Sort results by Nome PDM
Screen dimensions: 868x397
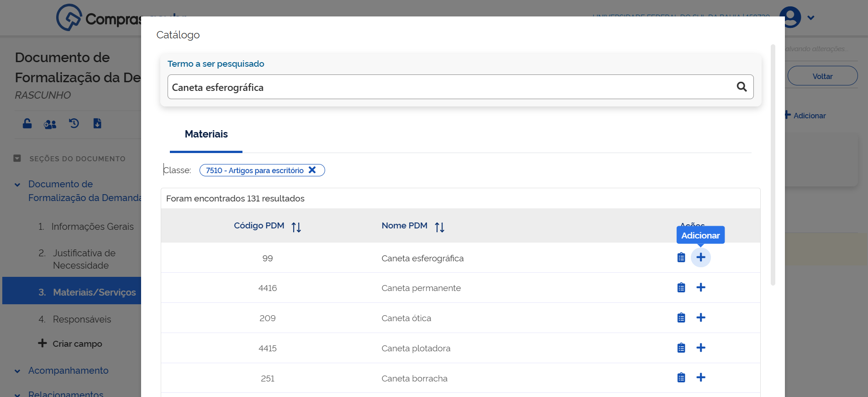click(439, 227)
